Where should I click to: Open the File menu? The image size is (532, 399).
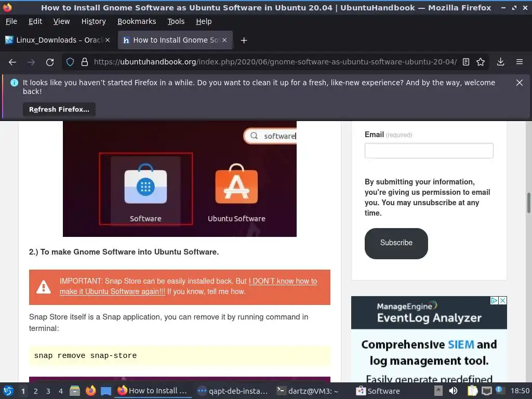(11, 21)
